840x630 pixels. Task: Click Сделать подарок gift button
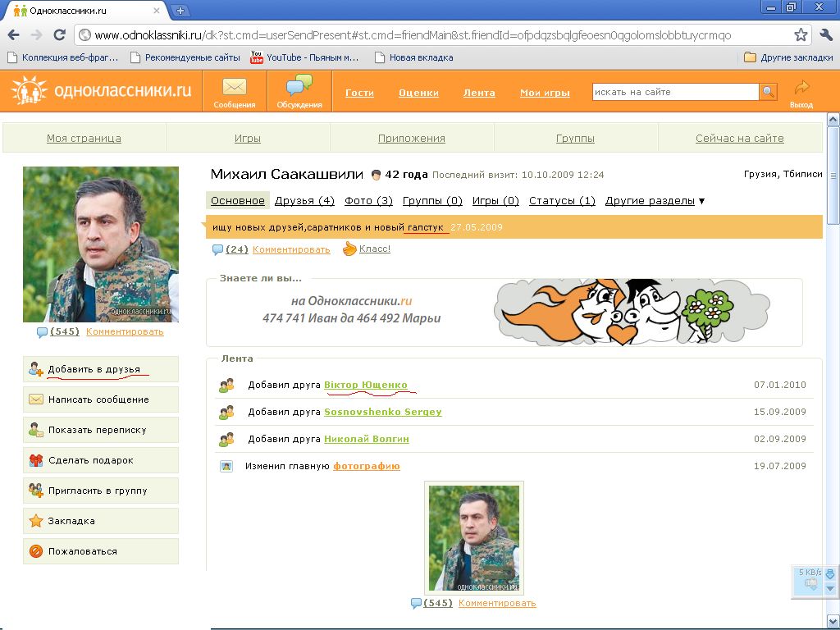(101, 460)
